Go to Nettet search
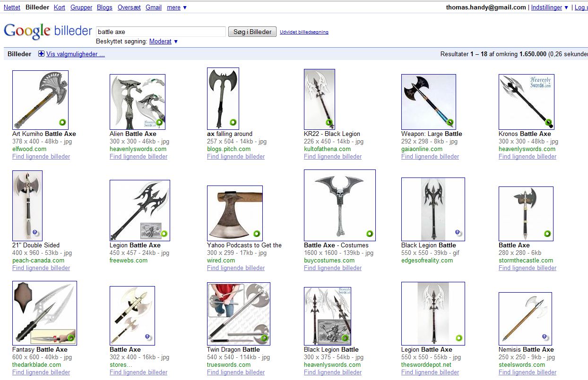 [12, 7]
